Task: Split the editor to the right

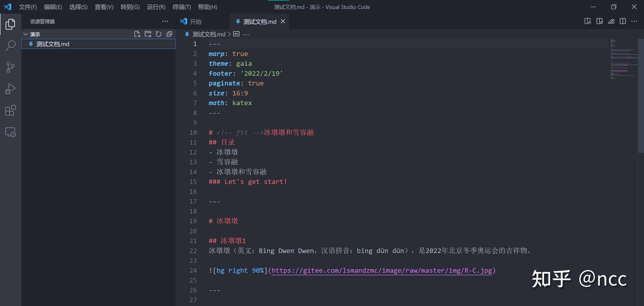Action: 623,21
